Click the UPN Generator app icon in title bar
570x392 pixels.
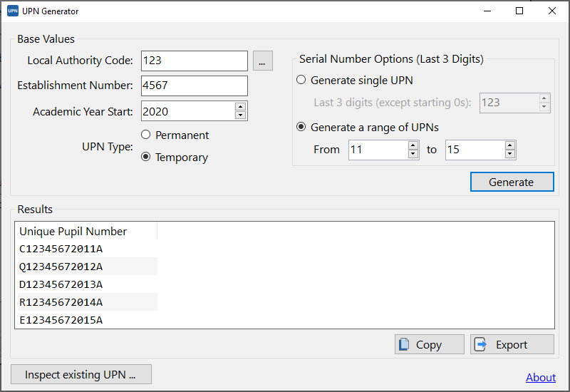(13, 11)
